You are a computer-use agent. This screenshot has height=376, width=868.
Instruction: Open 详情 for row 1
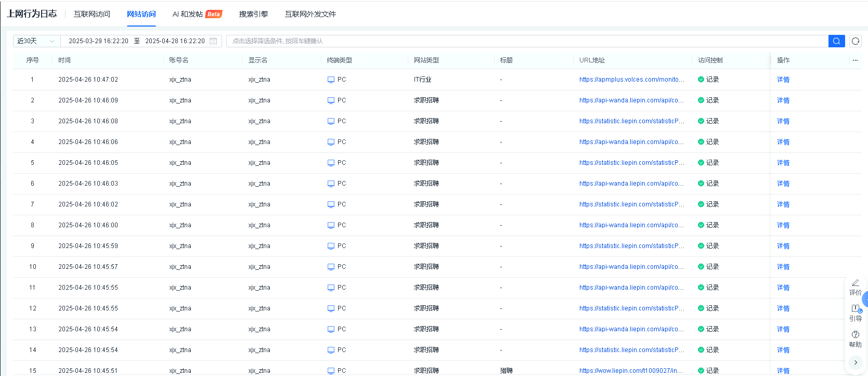click(x=783, y=80)
